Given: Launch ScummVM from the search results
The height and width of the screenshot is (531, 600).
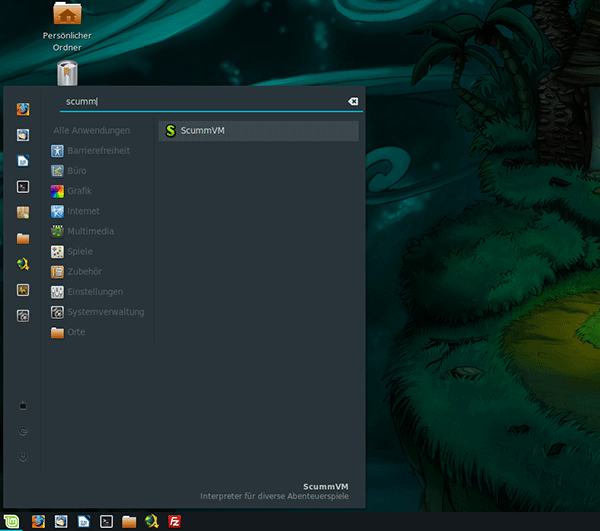Looking at the screenshot, I should pyautogui.click(x=257, y=131).
